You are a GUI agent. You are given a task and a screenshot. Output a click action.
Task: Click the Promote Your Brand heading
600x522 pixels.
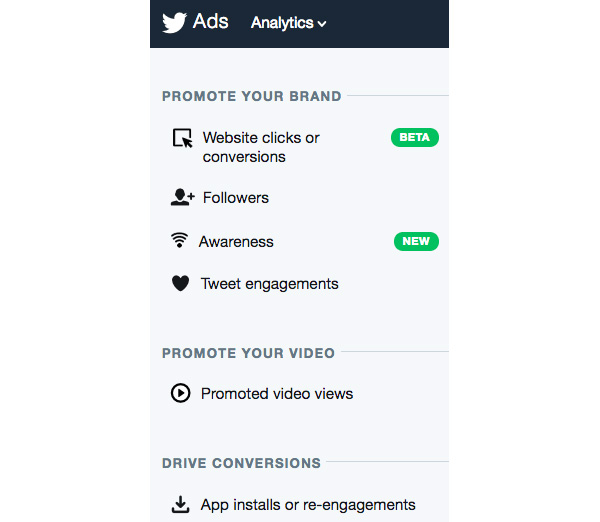[252, 97]
